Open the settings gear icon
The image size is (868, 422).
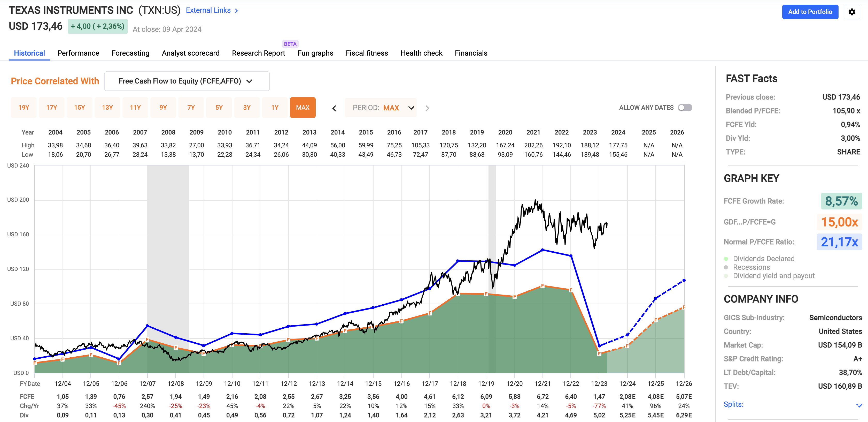(x=851, y=12)
